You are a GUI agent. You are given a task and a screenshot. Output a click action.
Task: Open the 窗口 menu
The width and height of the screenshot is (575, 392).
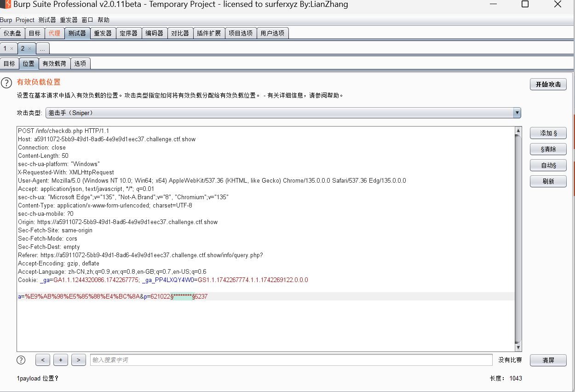[x=87, y=20]
